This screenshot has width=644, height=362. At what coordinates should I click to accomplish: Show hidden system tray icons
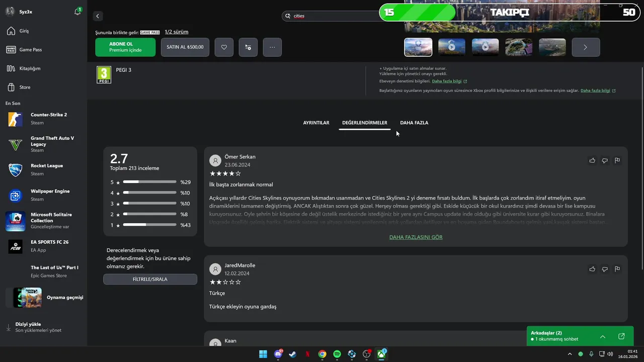[570, 354]
